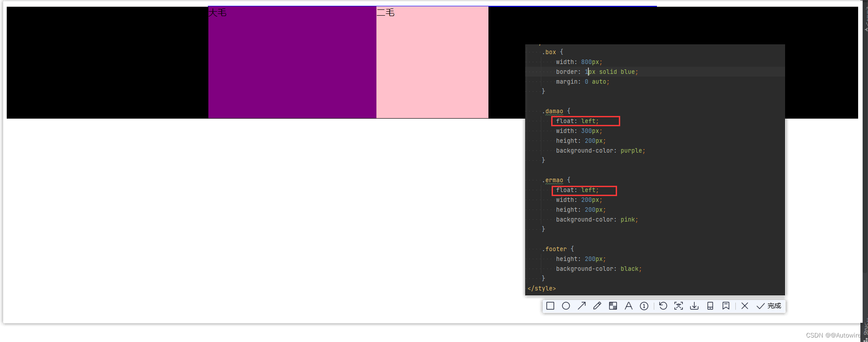Select the pencil drawing tool
Screen dimensions: 868x342
597,306
